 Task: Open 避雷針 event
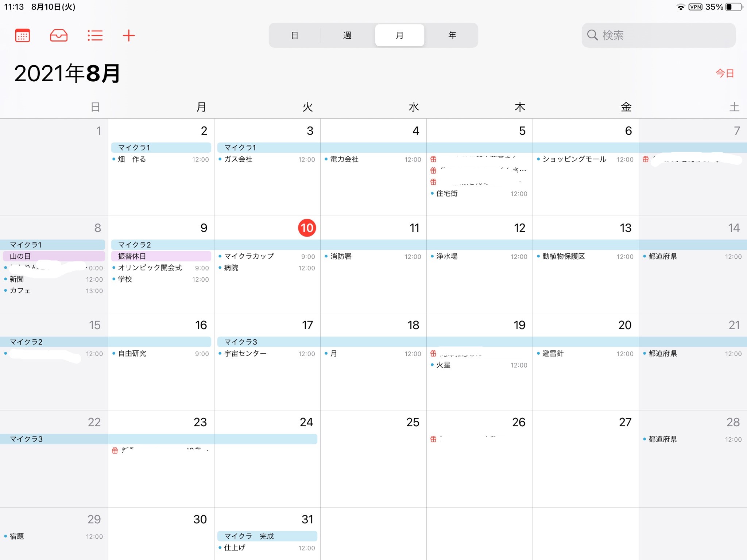pos(585,353)
